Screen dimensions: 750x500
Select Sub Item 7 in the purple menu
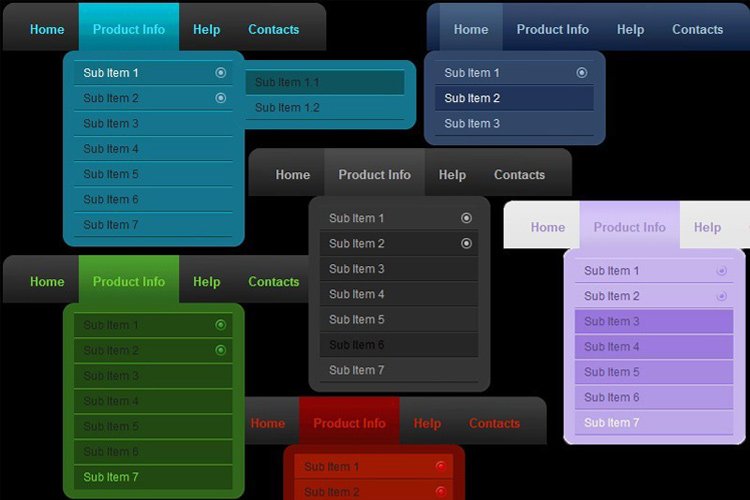click(612, 422)
